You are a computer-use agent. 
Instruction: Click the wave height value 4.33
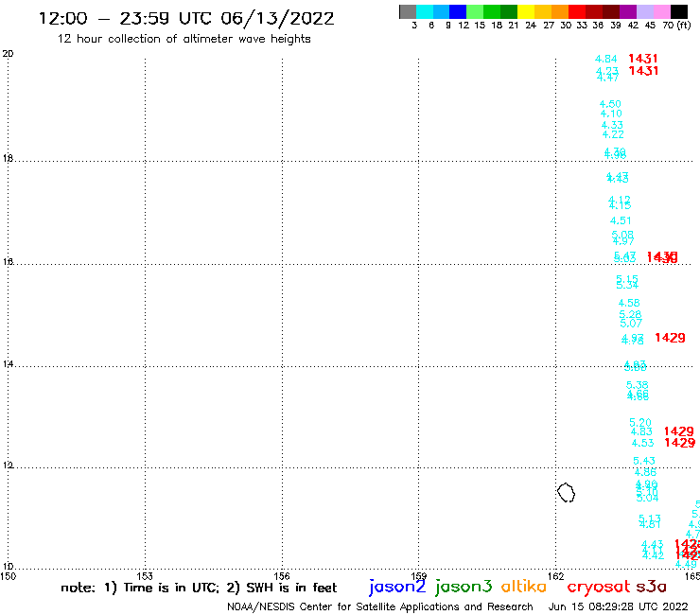[612, 126]
